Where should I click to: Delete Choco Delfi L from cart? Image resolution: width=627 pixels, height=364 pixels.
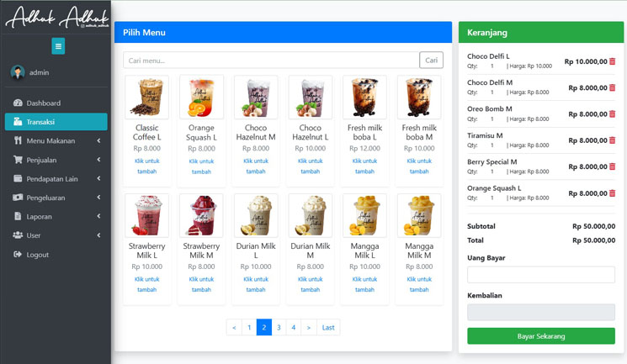pyautogui.click(x=613, y=61)
